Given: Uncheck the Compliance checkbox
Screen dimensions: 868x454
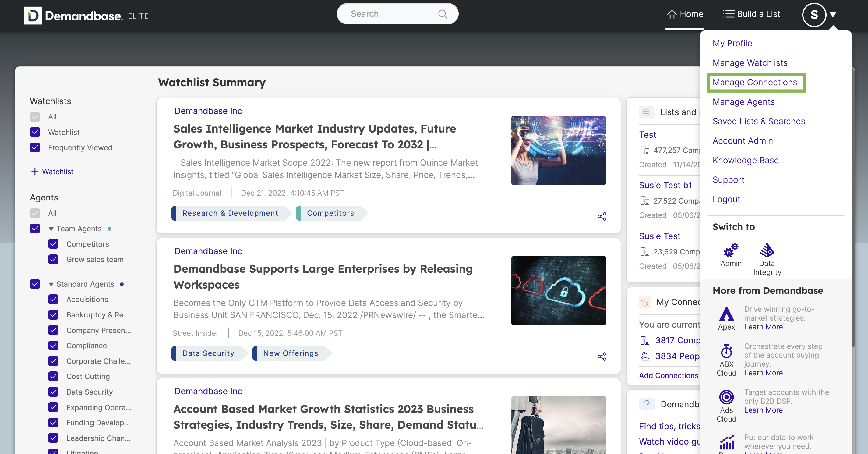Looking at the screenshot, I should [x=53, y=346].
